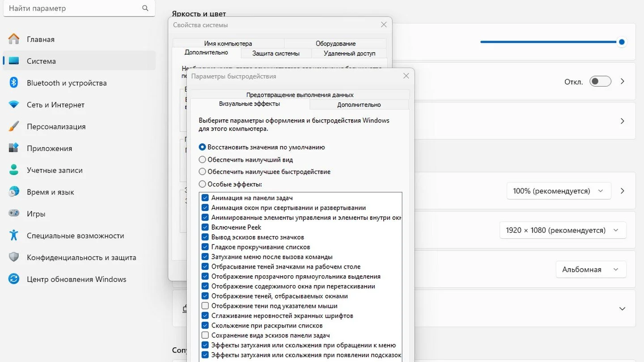Uncheck Анимированные элементы управления внутри окна
The image size is (644, 362).
205,217
